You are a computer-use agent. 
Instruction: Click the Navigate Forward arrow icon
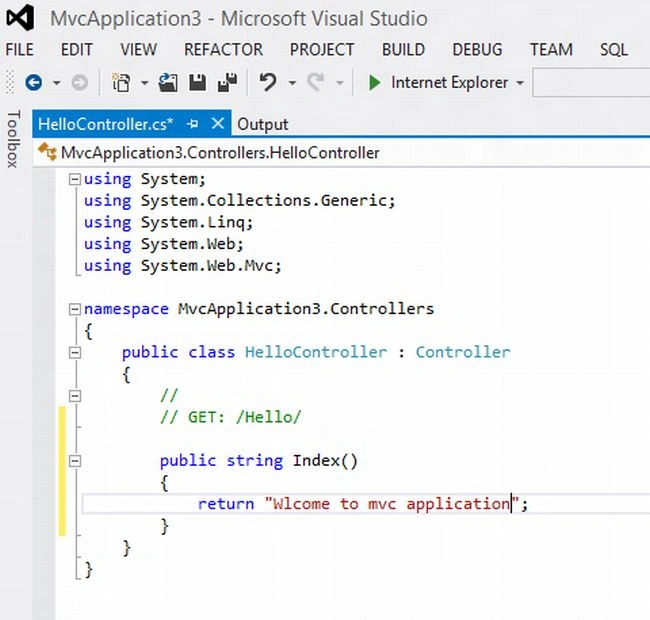(80, 82)
